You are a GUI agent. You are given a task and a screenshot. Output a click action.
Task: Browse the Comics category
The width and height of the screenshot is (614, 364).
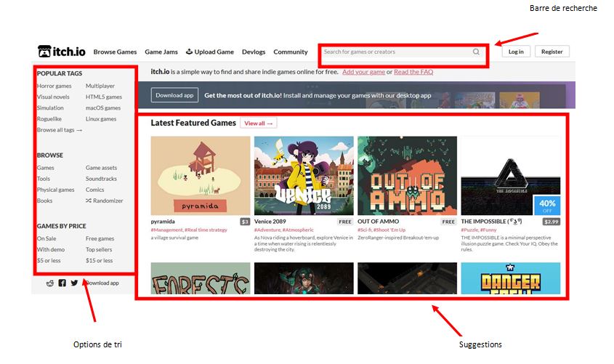(x=94, y=190)
